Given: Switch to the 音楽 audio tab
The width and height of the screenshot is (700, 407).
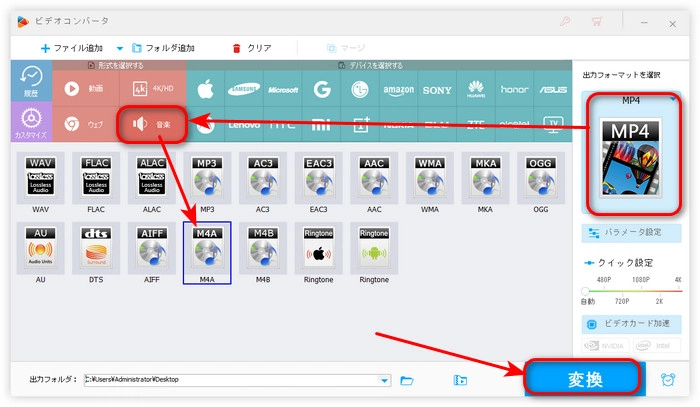Looking at the screenshot, I should [150, 125].
